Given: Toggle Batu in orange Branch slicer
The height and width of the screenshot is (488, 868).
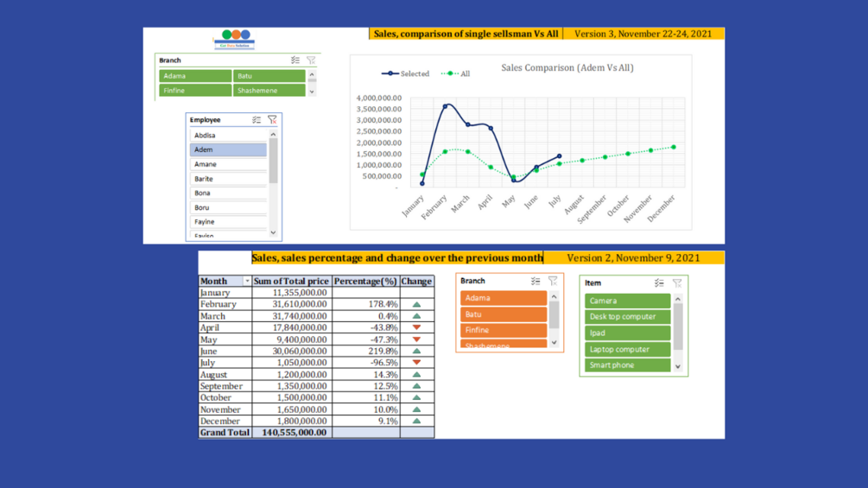Looking at the screenshot, I should click(x=504, y=314).
